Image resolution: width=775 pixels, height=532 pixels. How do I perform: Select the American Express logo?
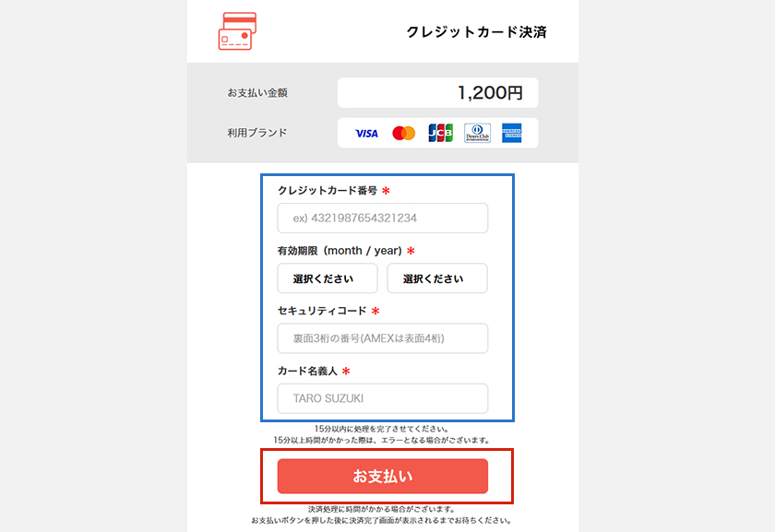click(513, 133)
